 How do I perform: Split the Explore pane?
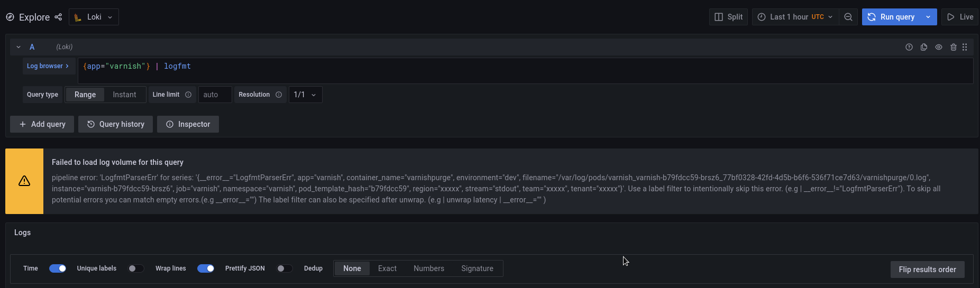pos(728,17)
